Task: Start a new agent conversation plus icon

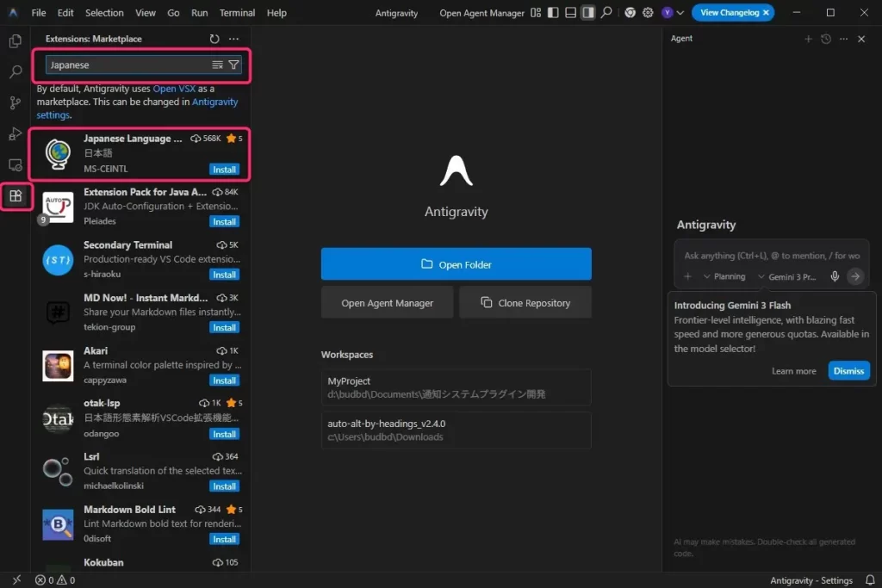Action: tap(808, 39)
